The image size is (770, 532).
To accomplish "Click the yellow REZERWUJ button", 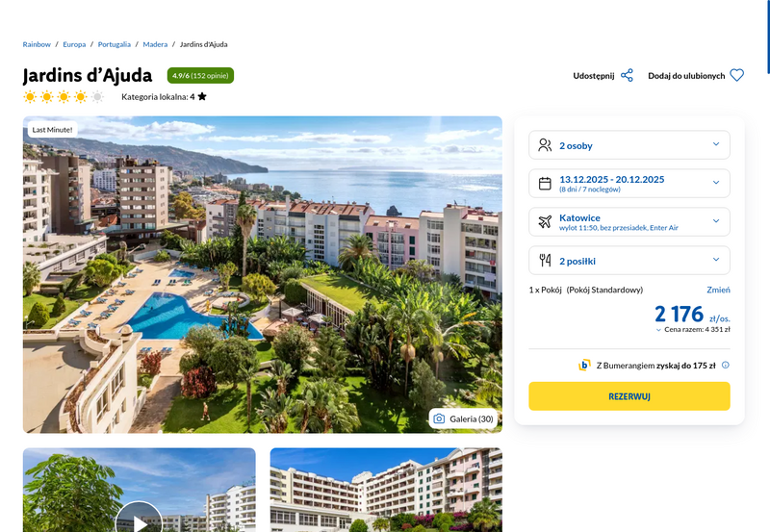I will point(629,396).
